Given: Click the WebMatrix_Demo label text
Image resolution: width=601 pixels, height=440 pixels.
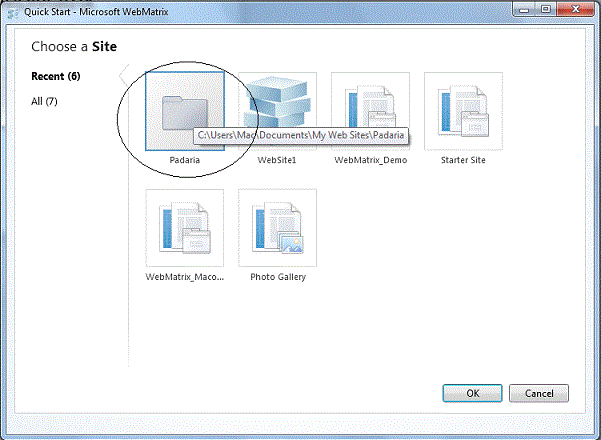Looking at the screenshot, I should 371,160.
